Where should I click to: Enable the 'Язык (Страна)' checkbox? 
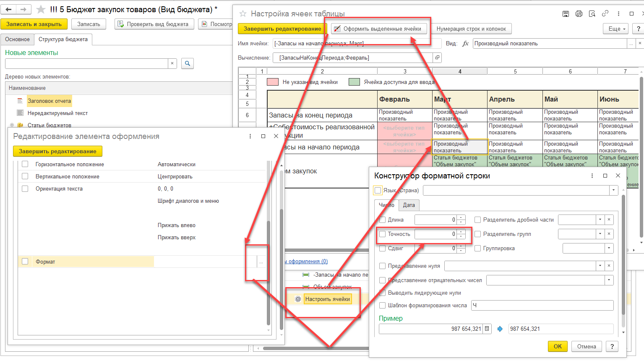[378, 190]
